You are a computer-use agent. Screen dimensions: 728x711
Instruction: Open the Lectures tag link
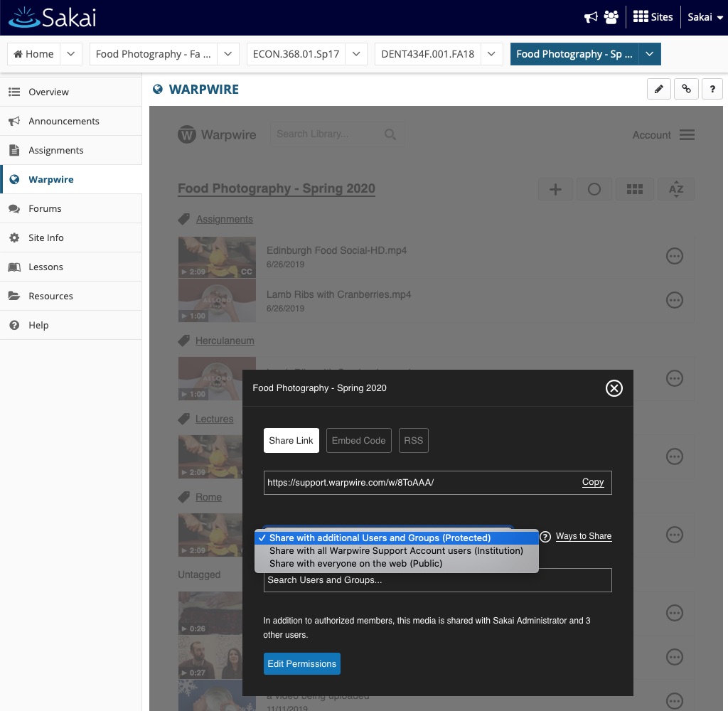(x=215, y=419)
